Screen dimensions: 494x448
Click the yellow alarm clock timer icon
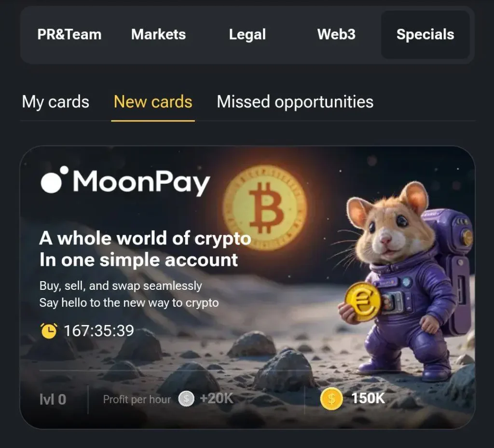49,331
